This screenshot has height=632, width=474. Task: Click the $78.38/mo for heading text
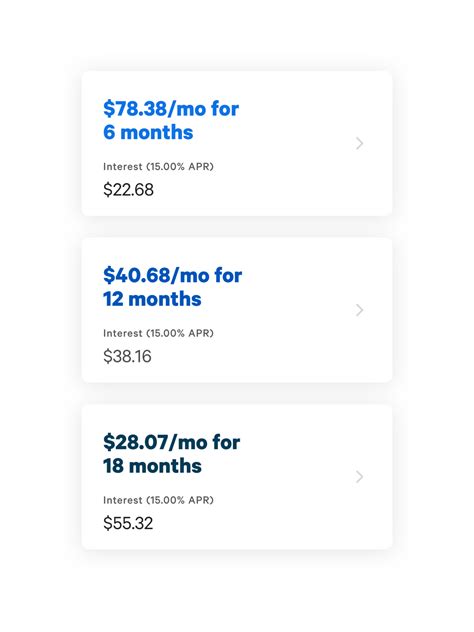[171, 109]
